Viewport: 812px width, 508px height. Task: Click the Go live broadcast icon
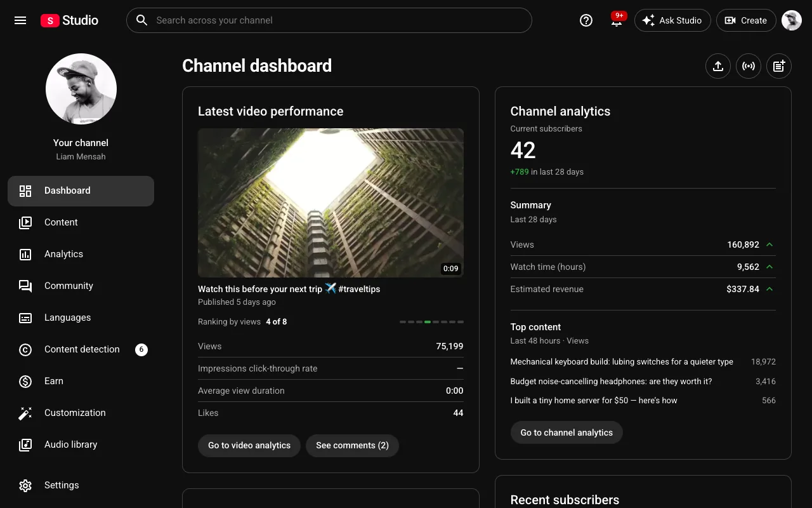click(749, 66)
